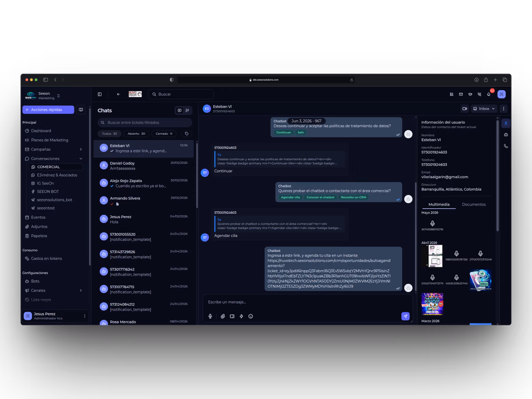The image size is (532, 399).
Task: Click the Continuar badge in chatbot message
Action: [284, 133]
